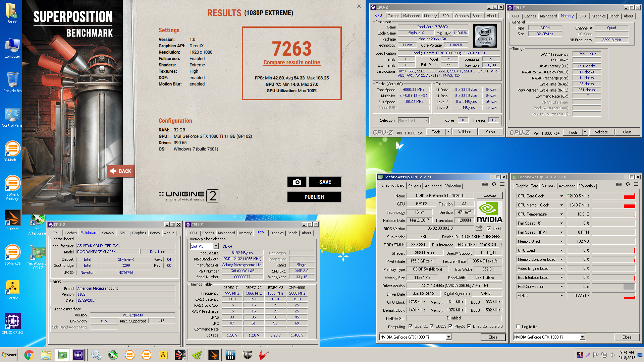
Task: Toggle PhysX computing checkbox
Action: pyautogui.click(x=450, y=326)
